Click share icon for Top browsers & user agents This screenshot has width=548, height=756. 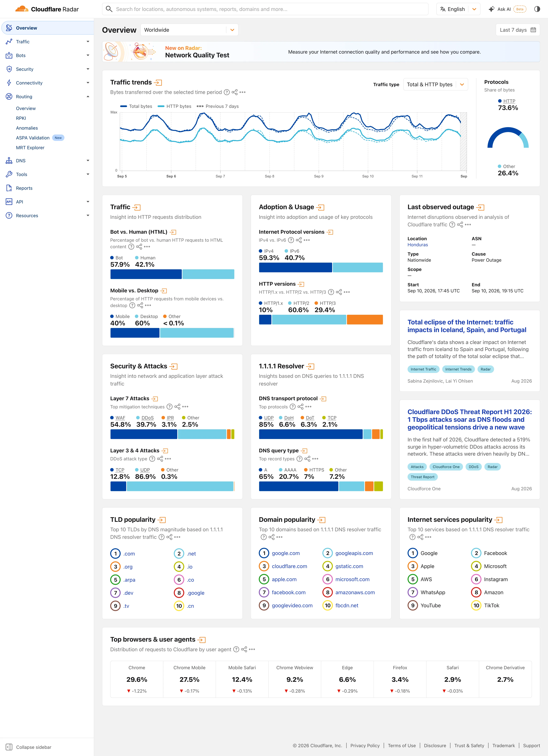click(x=244, y=649)
